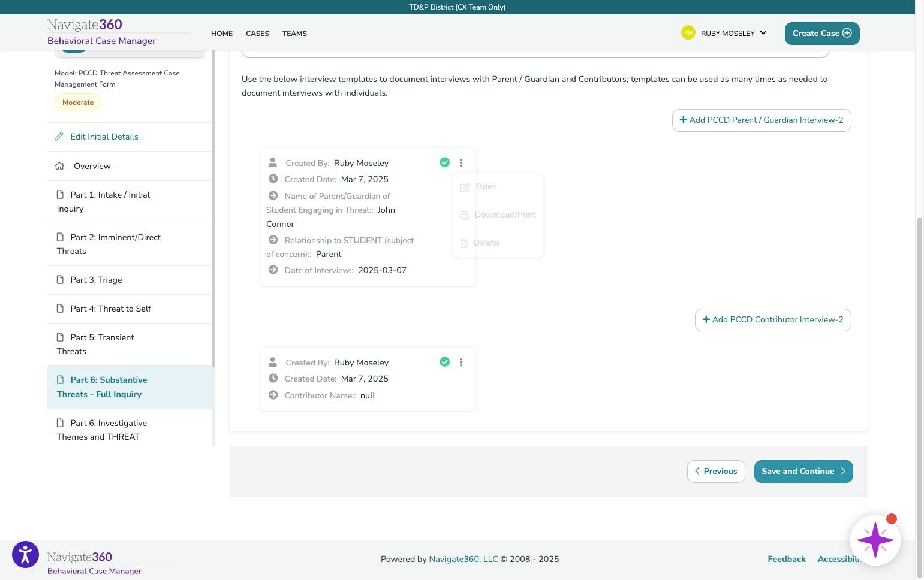Go to the TEAMS menu item
This screenshot has width=924, height=580.
294,34
